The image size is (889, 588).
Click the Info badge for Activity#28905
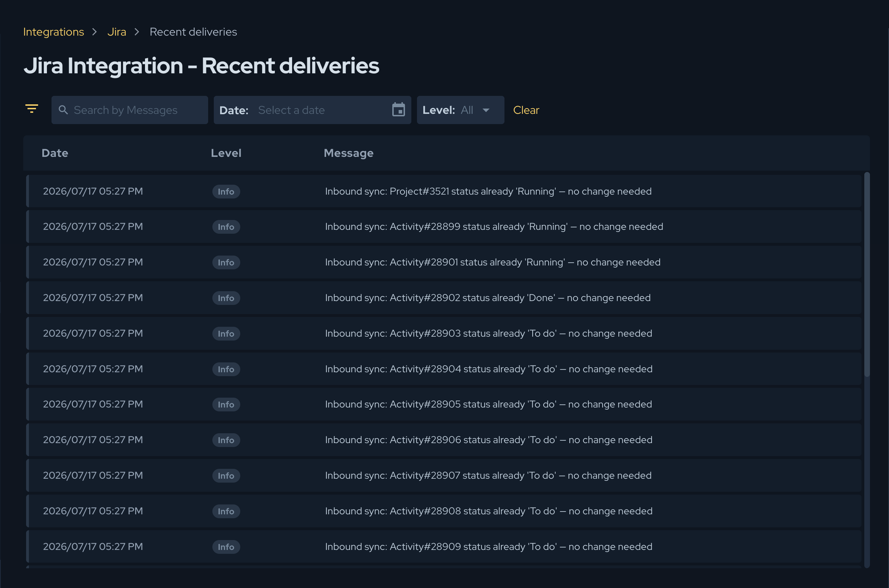(x=226, y=405)
